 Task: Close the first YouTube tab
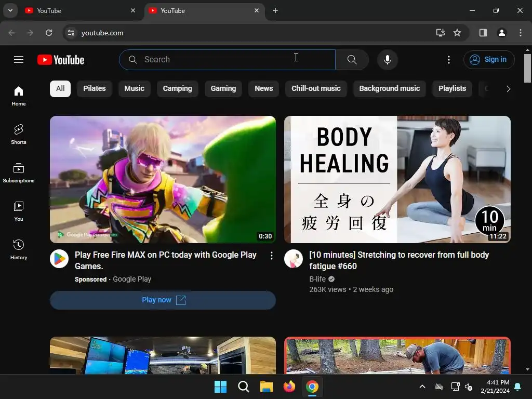(133, 10)
